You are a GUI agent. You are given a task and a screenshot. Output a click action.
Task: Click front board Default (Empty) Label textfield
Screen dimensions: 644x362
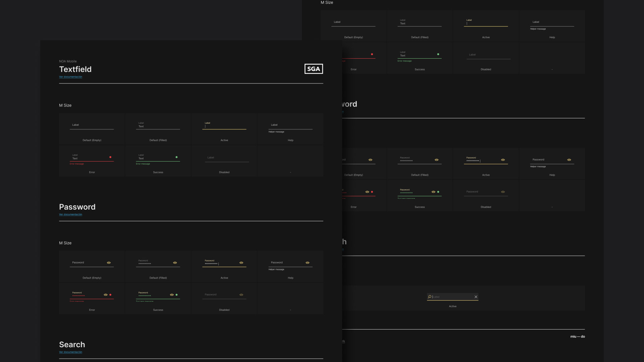click(x=92, y=125)
